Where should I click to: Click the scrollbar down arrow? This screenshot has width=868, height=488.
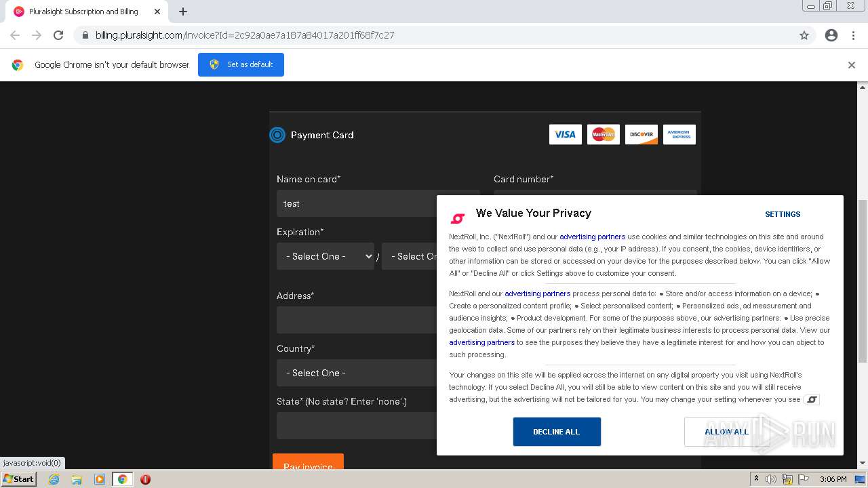863,464
